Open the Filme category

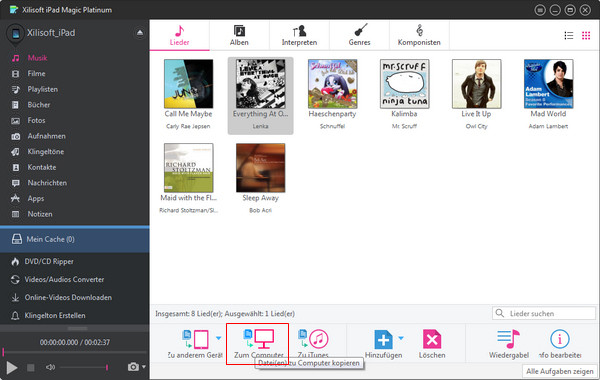coord(36,73)
